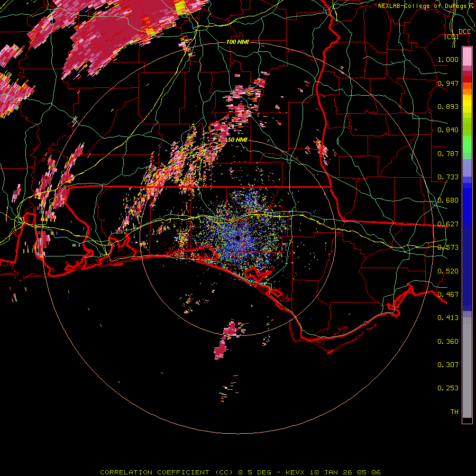Click the 0.680 legend value
This screenshot has height=476, width=476.
coord(448,200)
